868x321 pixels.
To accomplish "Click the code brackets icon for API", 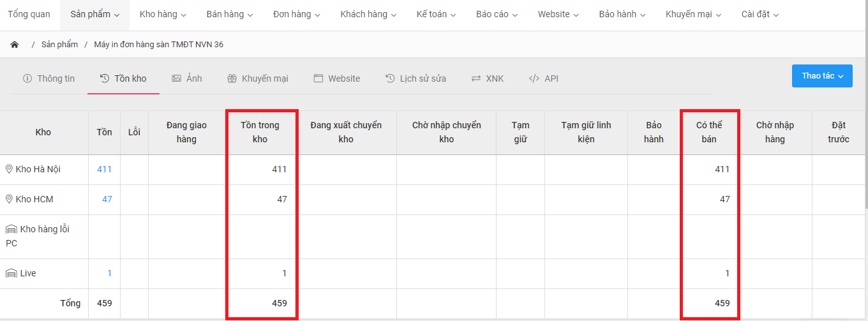I will [x=534, y=78].
